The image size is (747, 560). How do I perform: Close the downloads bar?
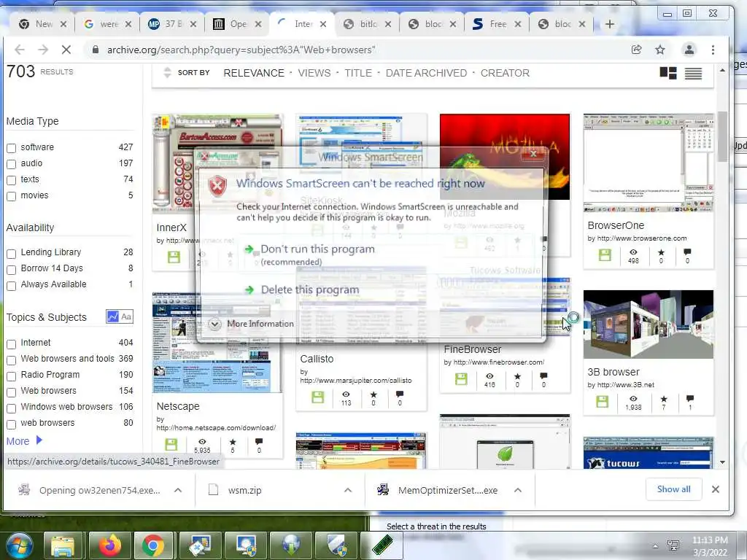715,489
